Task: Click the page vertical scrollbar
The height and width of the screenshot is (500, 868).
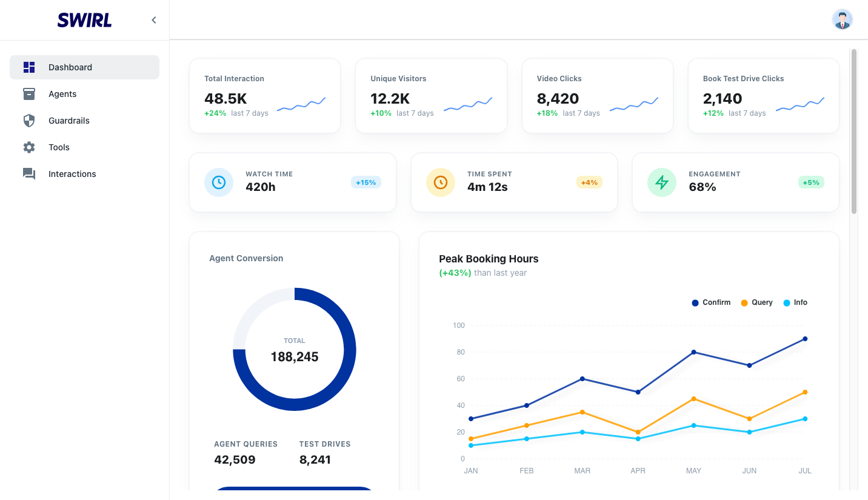Action: (x=854, y=132)
